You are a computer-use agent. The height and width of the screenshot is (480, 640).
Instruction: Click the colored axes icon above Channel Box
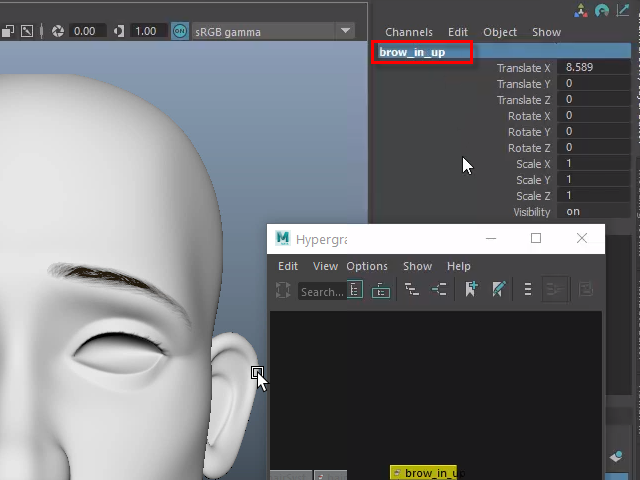tap(580, 11)
